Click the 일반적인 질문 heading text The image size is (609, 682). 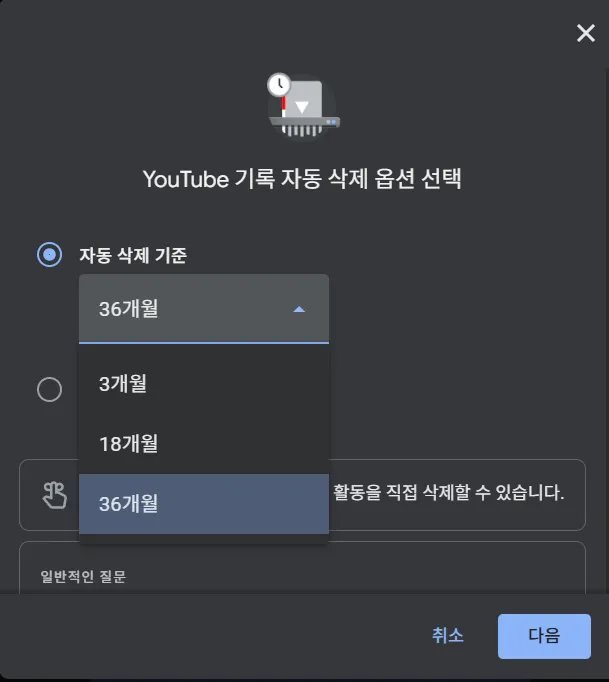click(x=83, y=577)
